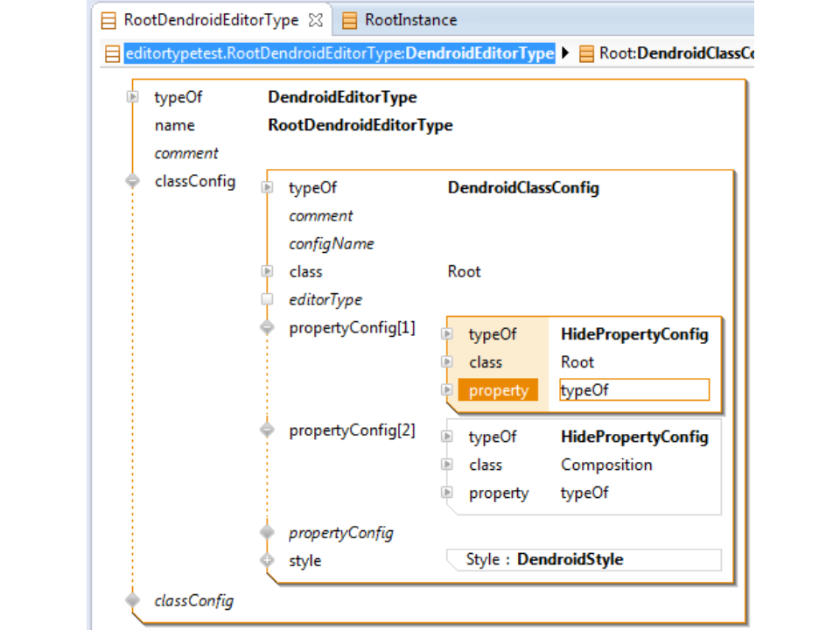The width and height of the screenshot is (840, 630).
Task: Switch to the RootInstance tab
Action: click(409, 19)
